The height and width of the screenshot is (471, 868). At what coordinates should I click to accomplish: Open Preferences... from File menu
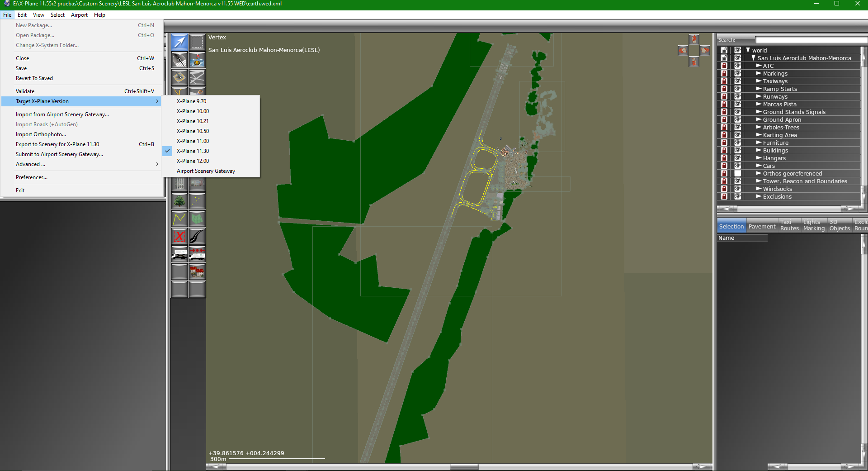point(81,177)
